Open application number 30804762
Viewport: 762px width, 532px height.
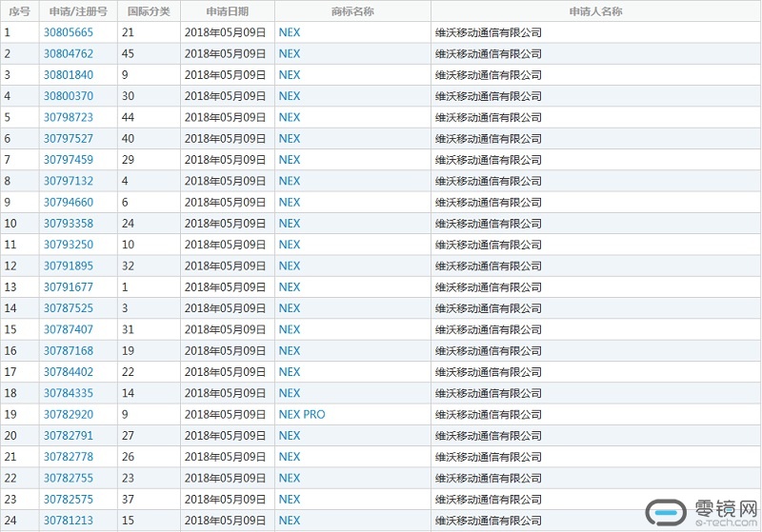[x=68, y=54]
